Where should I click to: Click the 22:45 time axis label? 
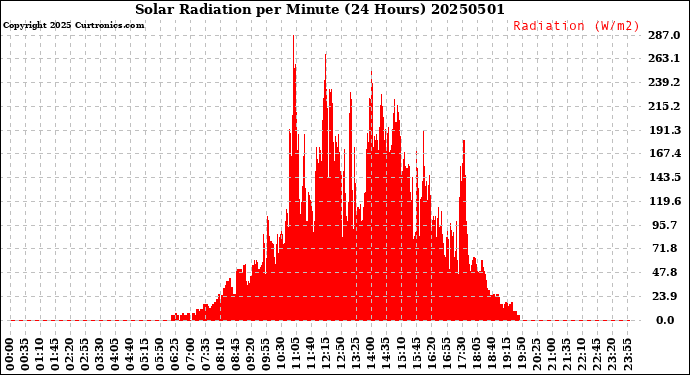pos(596,355)
